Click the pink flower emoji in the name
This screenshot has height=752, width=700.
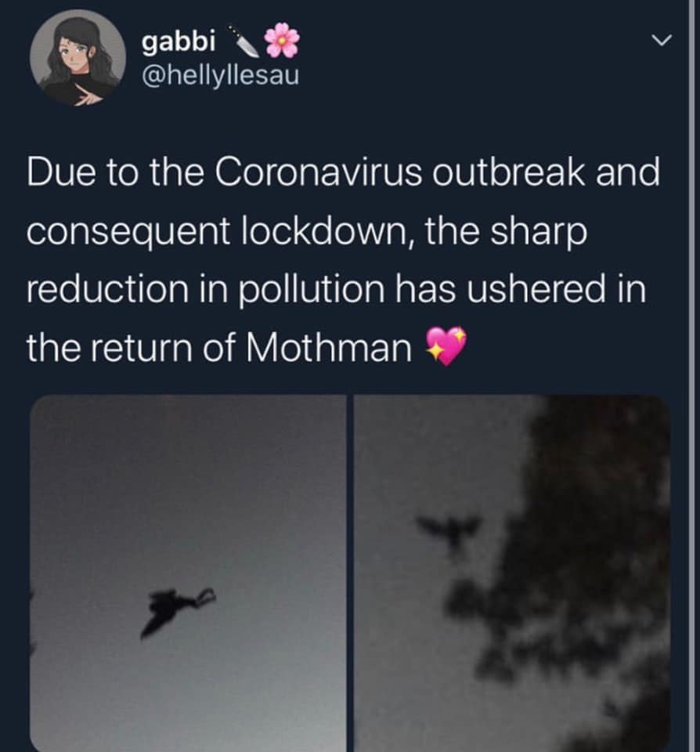[282, 40]
